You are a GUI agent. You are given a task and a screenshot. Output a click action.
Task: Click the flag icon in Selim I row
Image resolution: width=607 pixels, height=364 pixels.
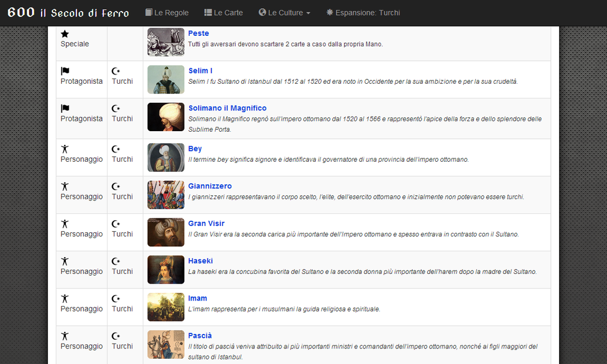coord(65,71)
